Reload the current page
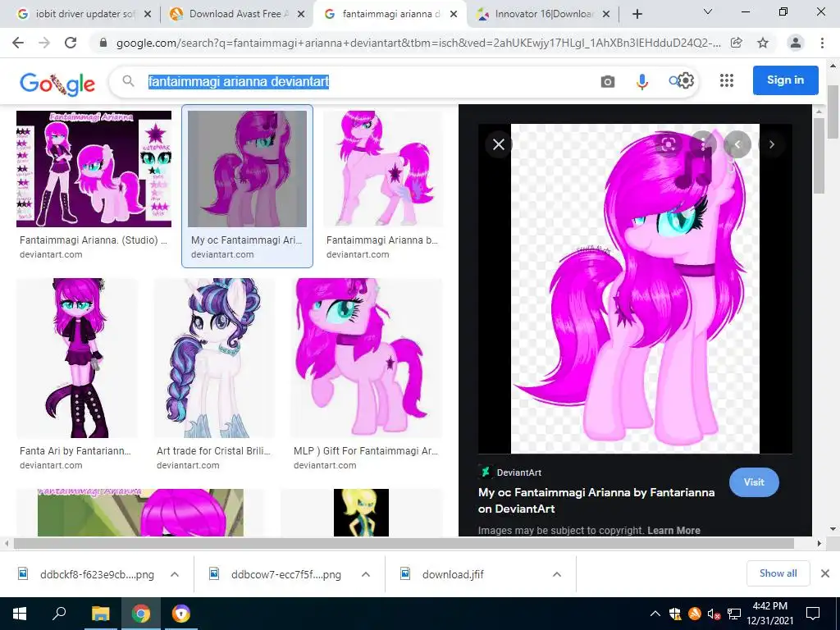840x630 pixels. click(x=71, y=43)
